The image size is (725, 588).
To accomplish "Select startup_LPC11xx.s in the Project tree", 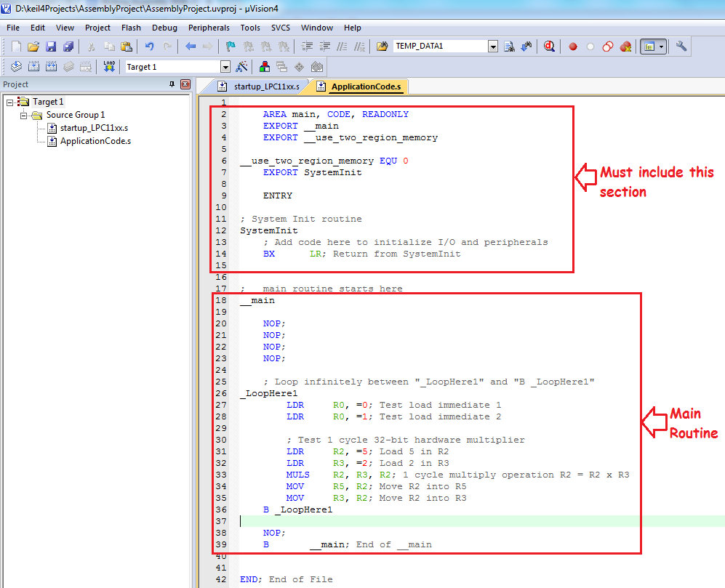I will pos(94,128).
